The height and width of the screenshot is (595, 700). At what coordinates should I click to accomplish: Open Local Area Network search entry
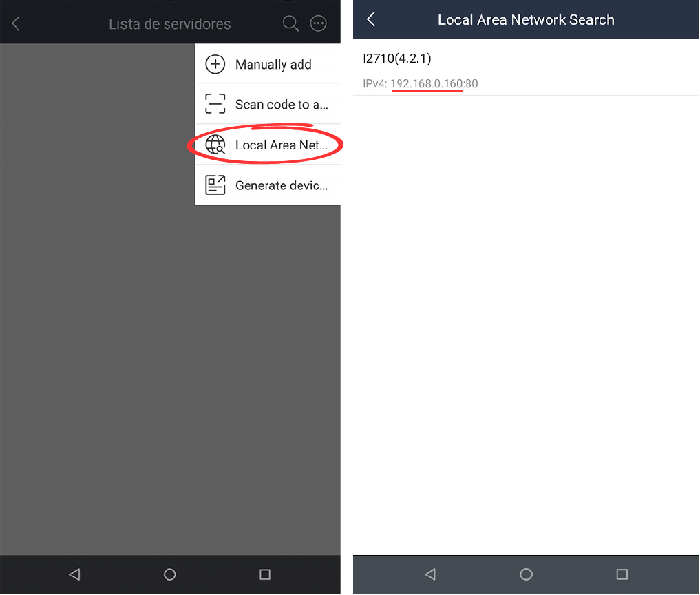(268, 145)
